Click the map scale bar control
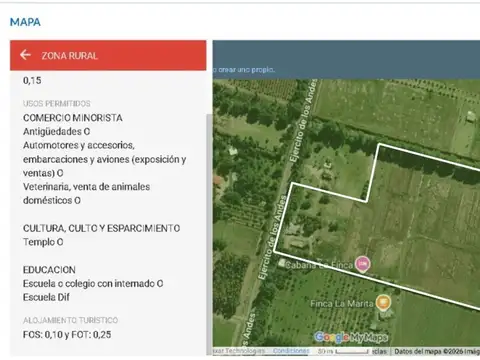Image resolution: width=480 pixels, height=360 pixels. tap(343, 351)
